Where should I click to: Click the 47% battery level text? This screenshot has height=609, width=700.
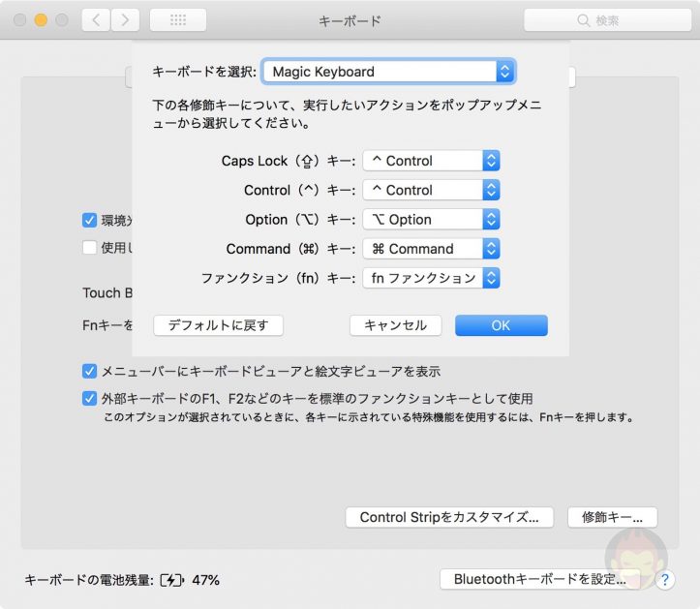pos(206,580)
